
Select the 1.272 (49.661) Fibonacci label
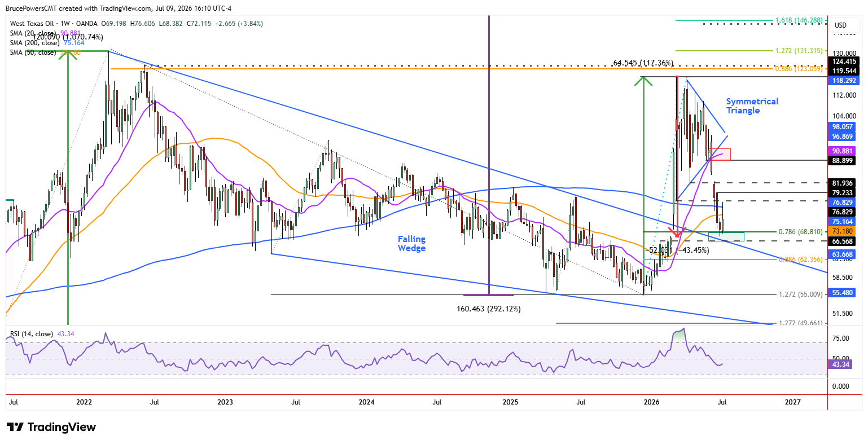pos(800,323)
